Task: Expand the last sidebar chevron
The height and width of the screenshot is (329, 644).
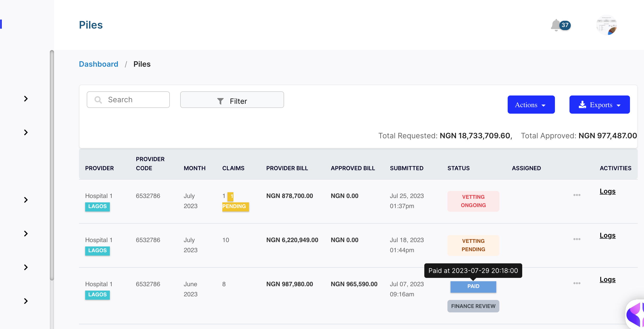Action: coord(26,301)
